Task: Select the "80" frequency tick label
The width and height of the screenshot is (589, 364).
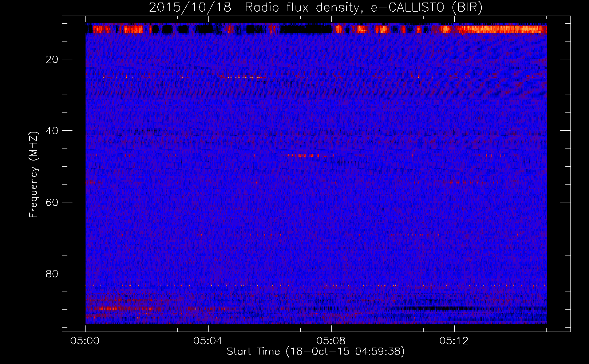Action: [x=52, y=274]
